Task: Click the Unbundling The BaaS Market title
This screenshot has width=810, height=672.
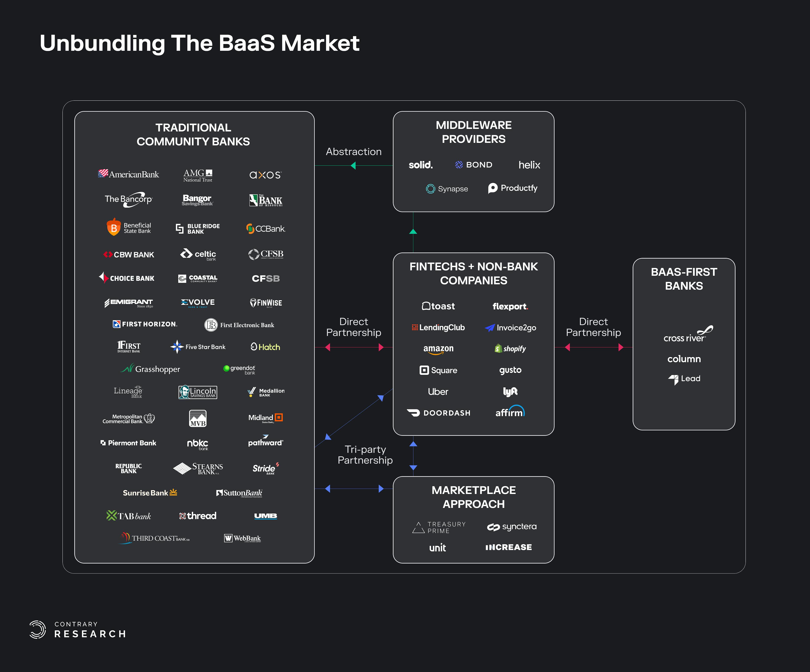Action: 199,43
